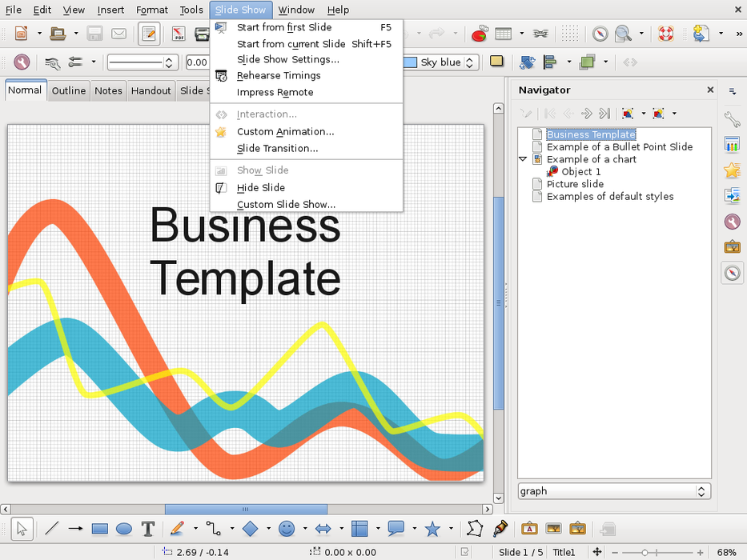The width and height of the screenshot is (747, 560).
Task: Open the Navigator compass icon in toolbar
Action: [x=600, y=34]
